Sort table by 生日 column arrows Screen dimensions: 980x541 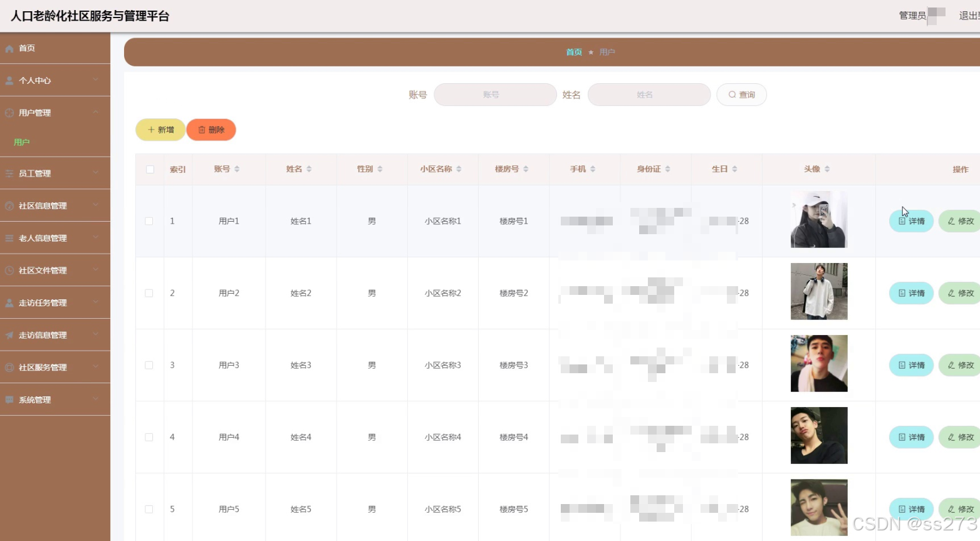(x=734, y=169)
